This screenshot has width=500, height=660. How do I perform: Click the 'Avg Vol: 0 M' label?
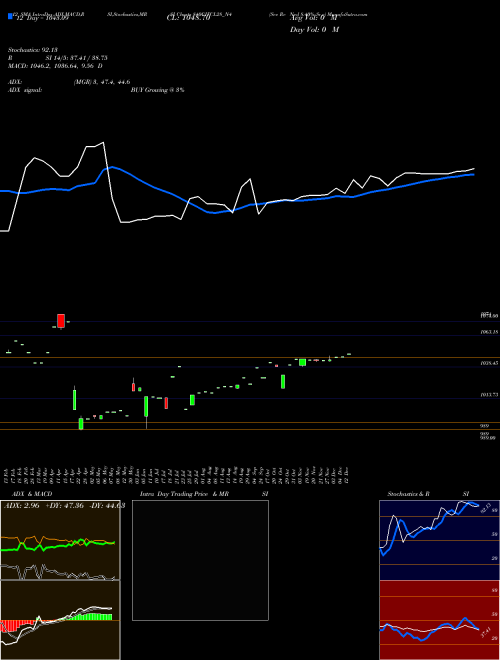click(314, 18)
